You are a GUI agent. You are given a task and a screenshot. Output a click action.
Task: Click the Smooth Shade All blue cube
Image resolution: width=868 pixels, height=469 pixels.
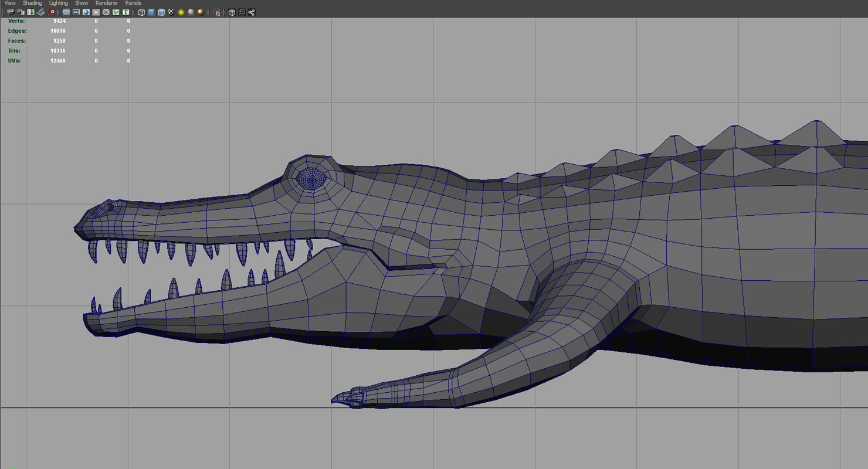[151, 12]
